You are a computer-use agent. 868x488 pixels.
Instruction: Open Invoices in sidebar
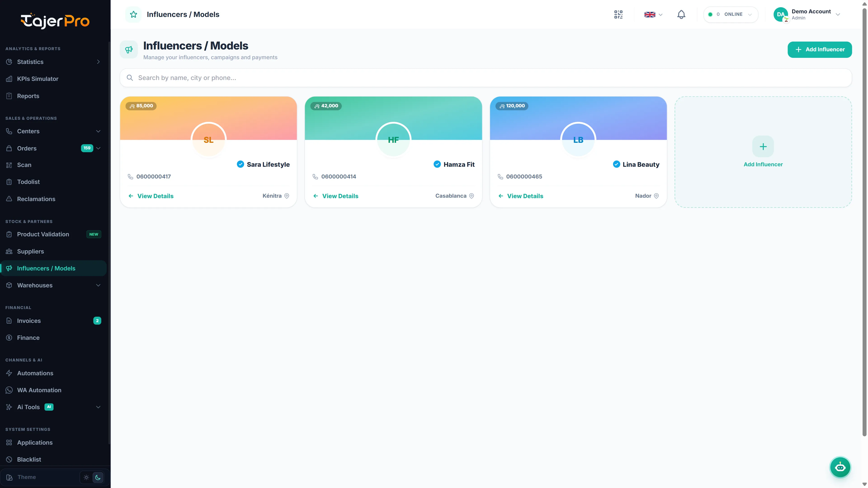click(x=53, y=321)
